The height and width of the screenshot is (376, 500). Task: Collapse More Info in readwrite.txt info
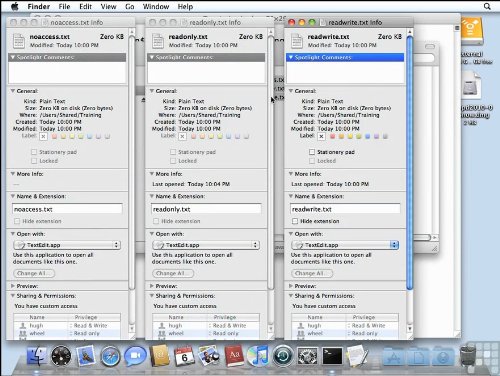pos(291,174)
